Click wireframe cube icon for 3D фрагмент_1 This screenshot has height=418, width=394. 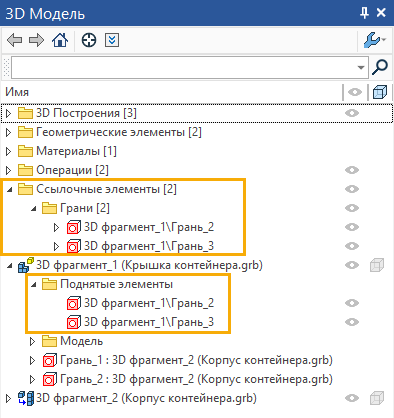(377, 265)
